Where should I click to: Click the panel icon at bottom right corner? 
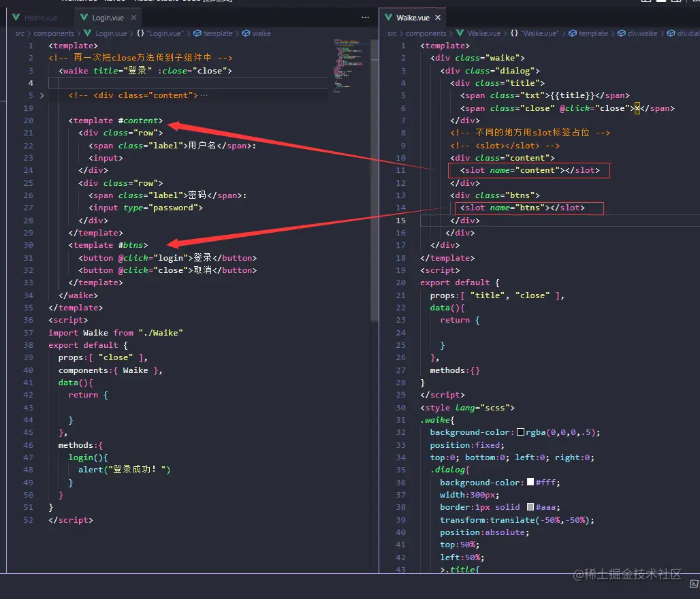click(694, 584)
